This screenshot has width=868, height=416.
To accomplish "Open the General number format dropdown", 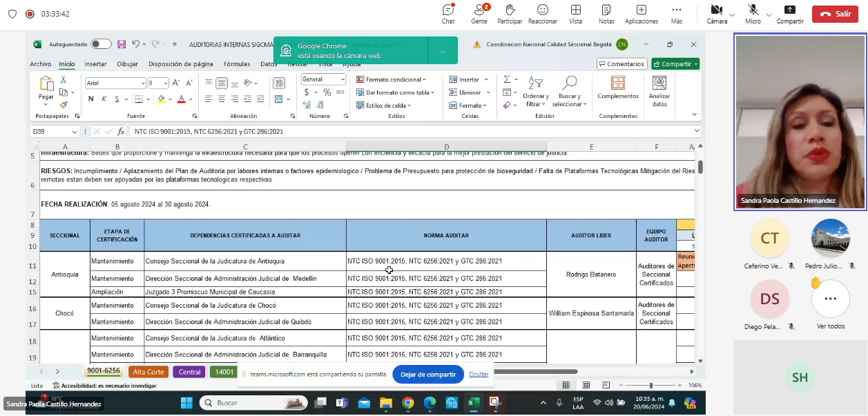I will coord(342,79).
